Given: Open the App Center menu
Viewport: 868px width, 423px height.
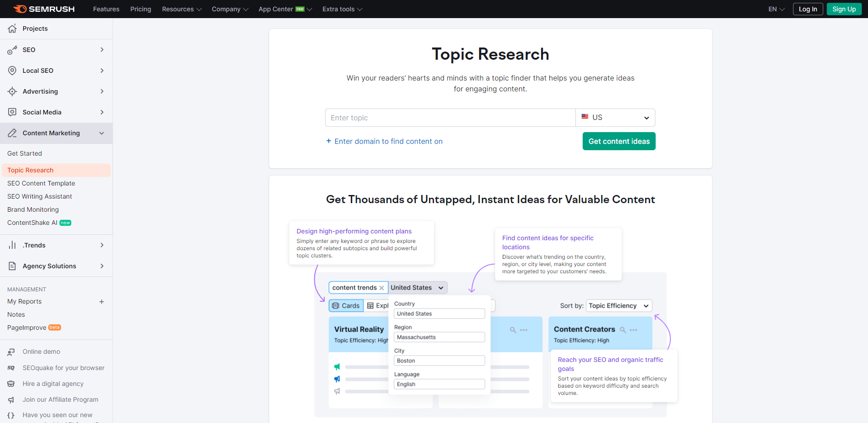Looking at the screenshot, I should pyautogui.click(x=285, y=9).
